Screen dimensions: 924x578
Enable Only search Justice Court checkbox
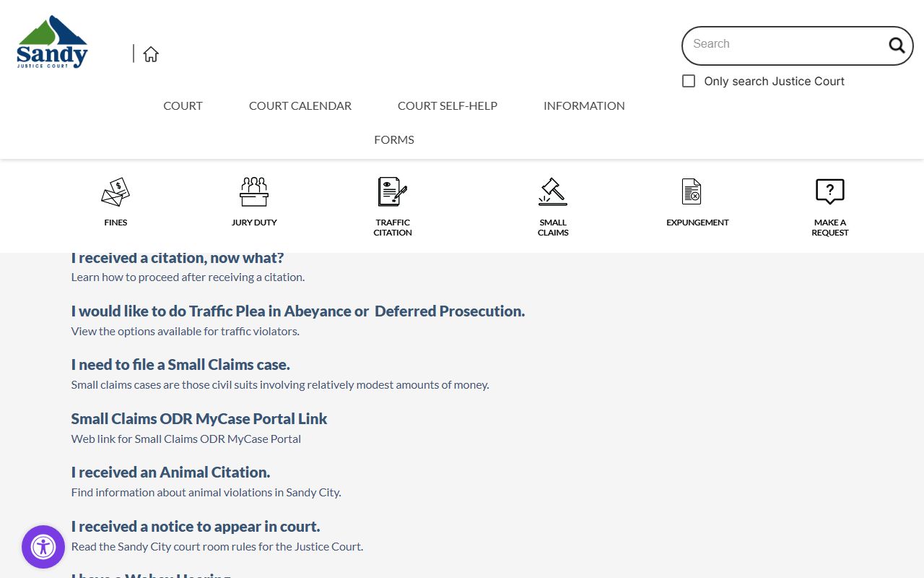point(689,81)
